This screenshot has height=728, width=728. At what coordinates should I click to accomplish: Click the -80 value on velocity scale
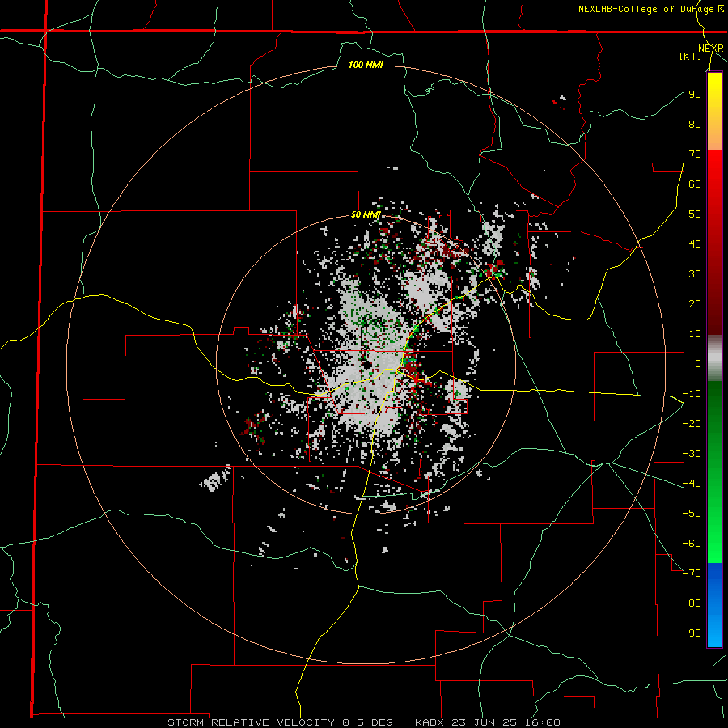692,603
